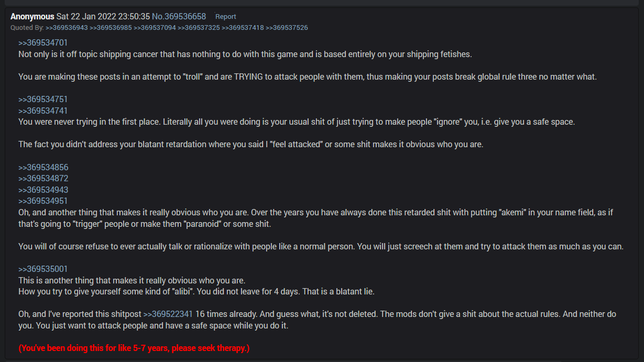The width and height of the screenshot is (644, 362).
Task: Follow quote link >>369534751
Action: coord(43,100)
